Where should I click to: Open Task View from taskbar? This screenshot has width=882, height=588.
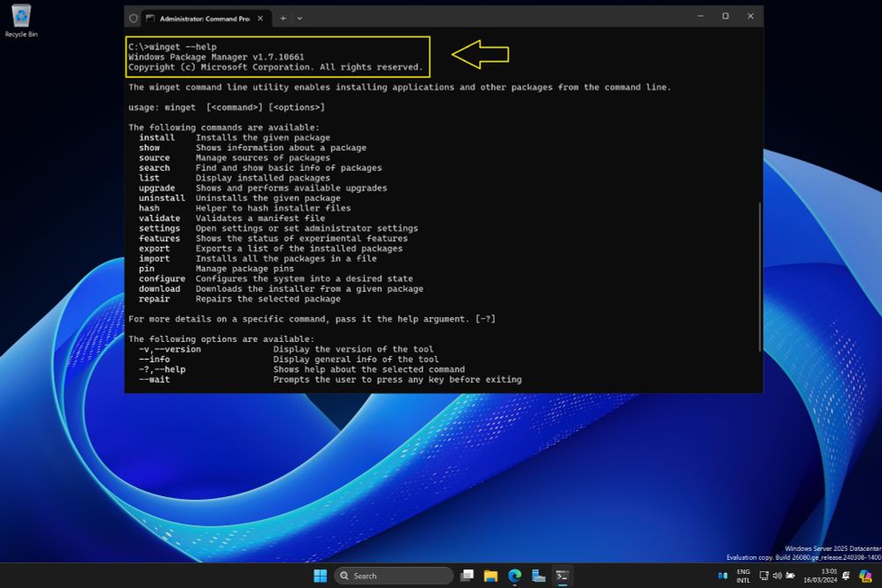coord(467,576)
